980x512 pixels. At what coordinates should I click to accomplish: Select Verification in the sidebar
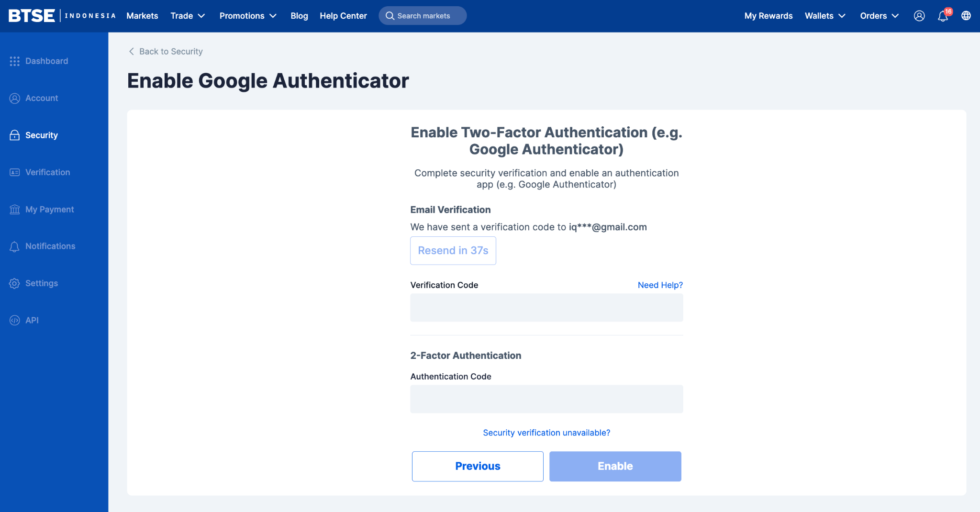[47, 172]
